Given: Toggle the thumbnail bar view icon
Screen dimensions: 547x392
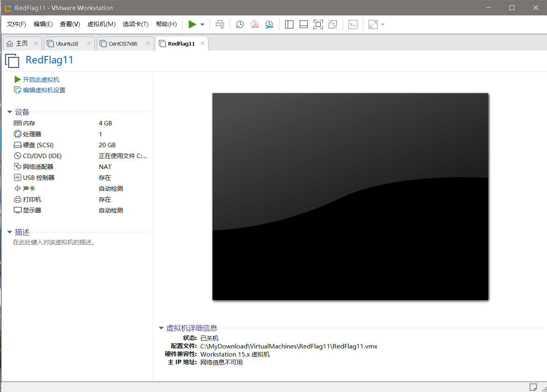Looking at the screenshot, I should [304, 25].
